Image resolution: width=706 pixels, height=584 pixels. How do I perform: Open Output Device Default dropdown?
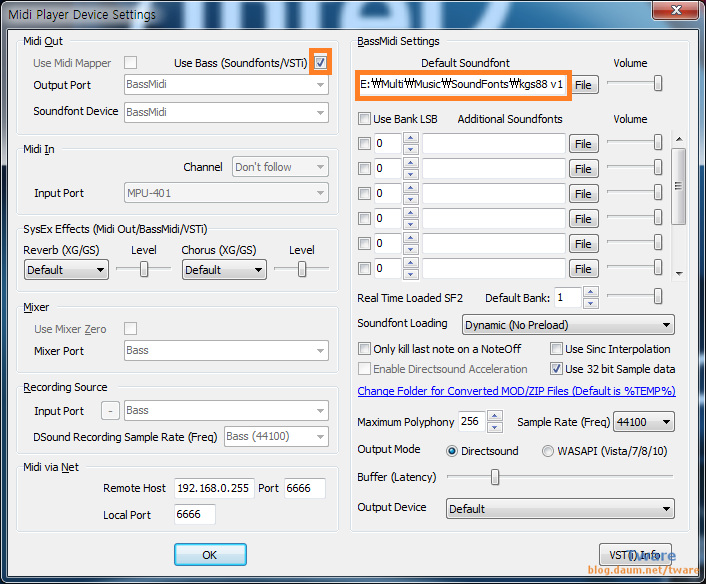(x=560, y=509)
